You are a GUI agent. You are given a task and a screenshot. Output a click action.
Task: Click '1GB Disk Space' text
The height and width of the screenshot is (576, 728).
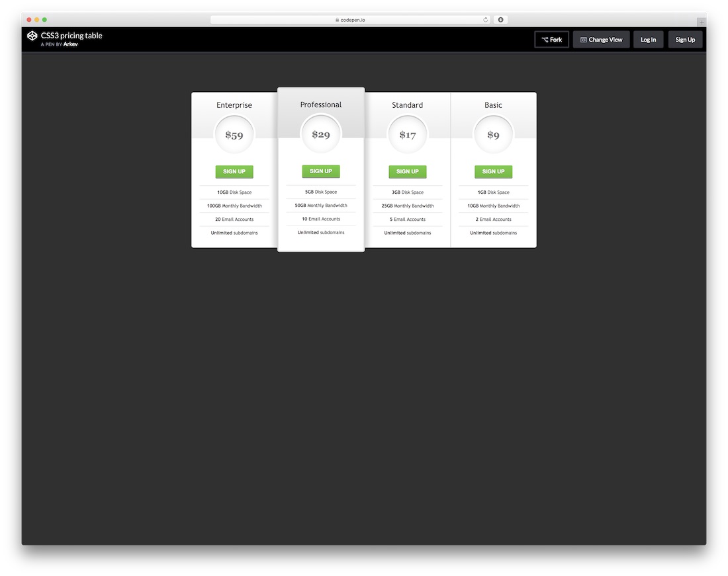click(494, 192)
